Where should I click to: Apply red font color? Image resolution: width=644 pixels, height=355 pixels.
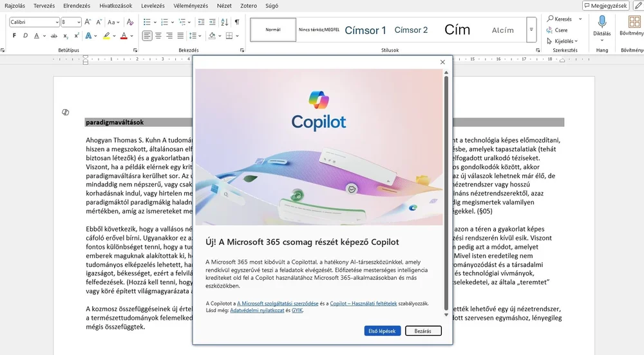point(124,35)
